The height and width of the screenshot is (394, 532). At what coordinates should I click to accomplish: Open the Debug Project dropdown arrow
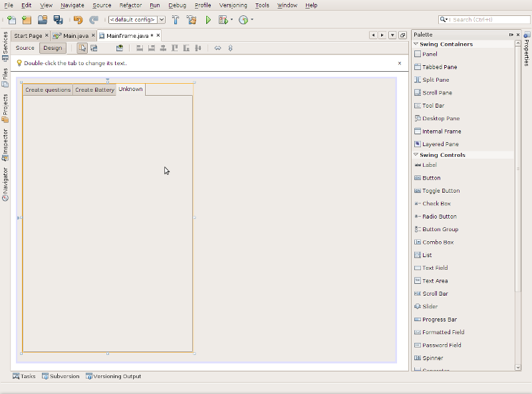(231, 20)
